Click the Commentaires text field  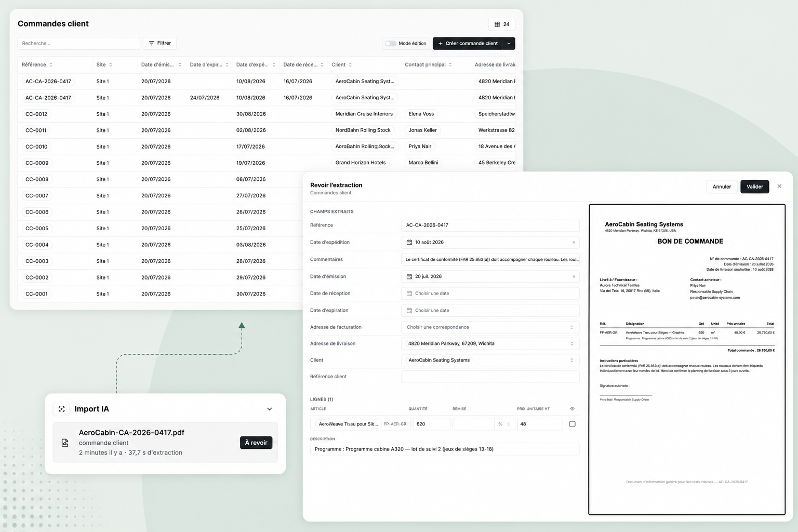coord(490,259)
